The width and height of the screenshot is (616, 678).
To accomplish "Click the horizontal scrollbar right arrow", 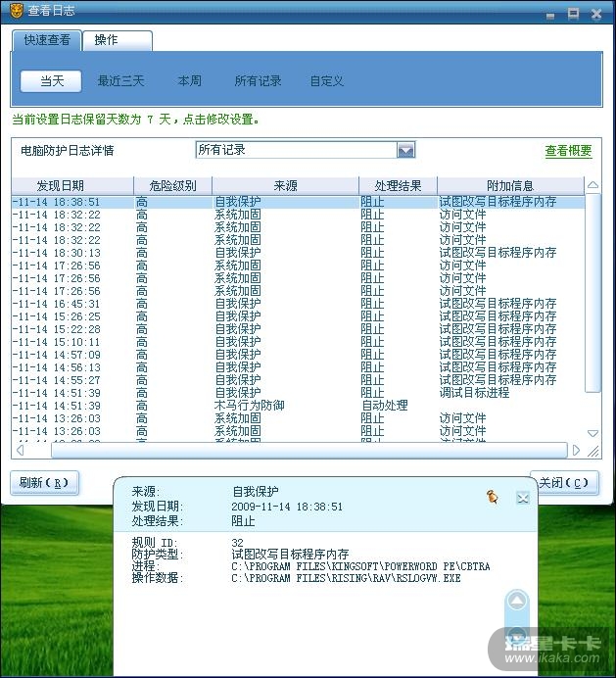I will coord(576,450).
